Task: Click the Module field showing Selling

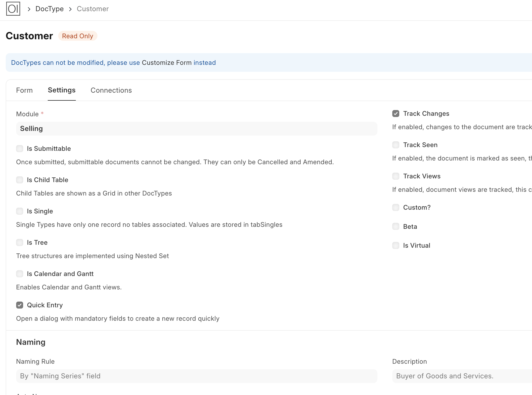Action: pos(197,129)
